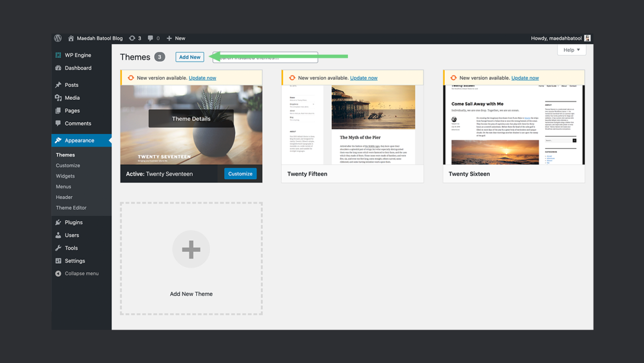Screen dimensions: 644x363
Task: Click the Twenty Sixteen theme name
Action: (x=469, y=174)
